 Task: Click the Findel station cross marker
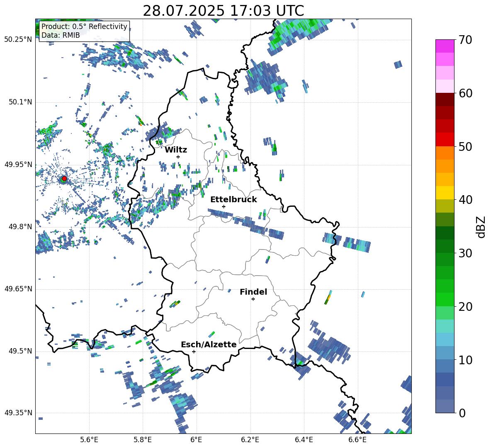[253, 299]
